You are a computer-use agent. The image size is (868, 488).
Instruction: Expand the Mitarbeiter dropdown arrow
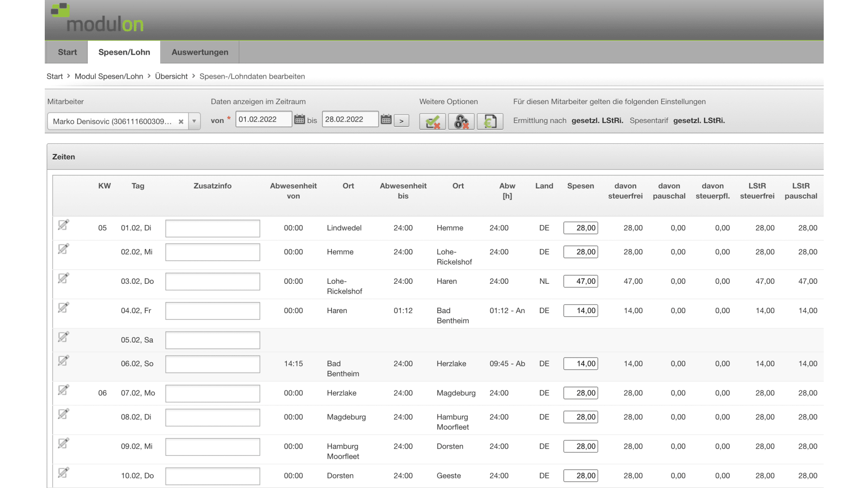[194, 122]
